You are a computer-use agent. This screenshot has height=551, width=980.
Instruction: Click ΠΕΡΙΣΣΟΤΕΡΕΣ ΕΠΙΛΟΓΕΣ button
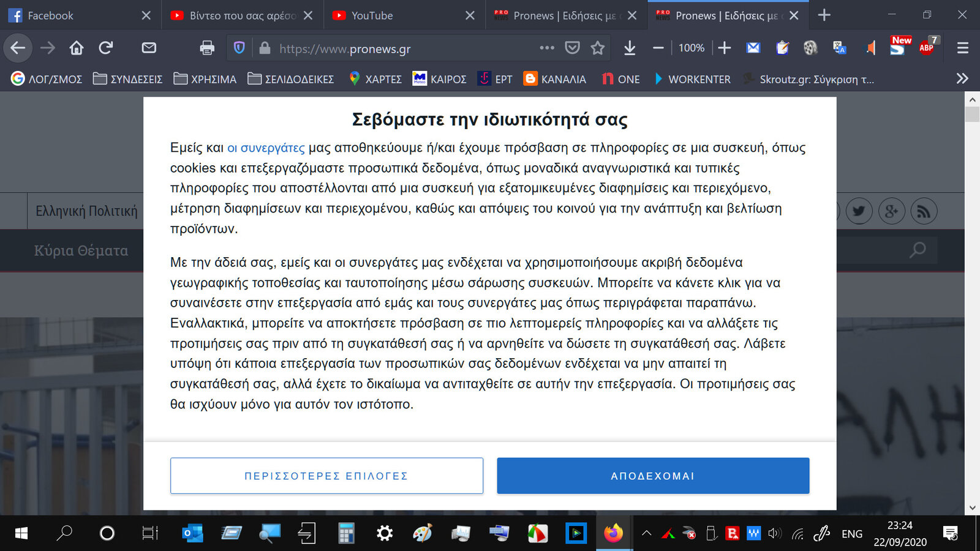326,476
